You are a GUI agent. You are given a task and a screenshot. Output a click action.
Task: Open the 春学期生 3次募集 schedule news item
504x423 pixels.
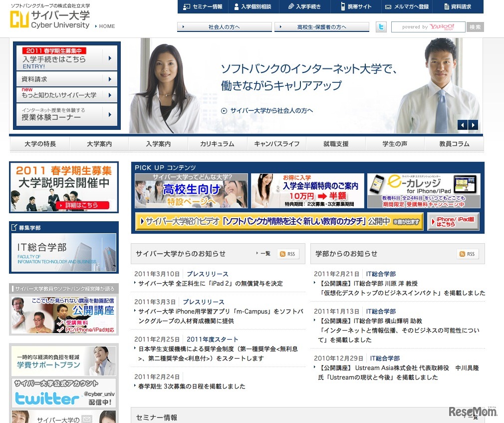coord(192,387)
